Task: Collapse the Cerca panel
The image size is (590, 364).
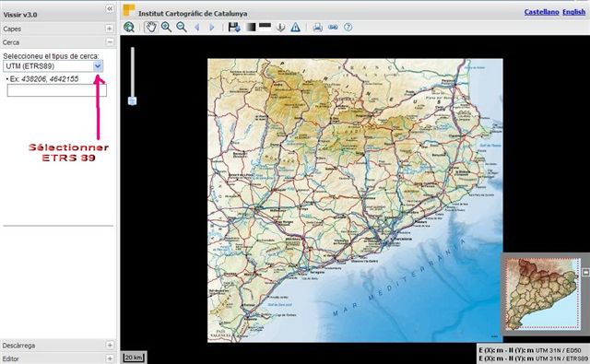Action: 110,42
